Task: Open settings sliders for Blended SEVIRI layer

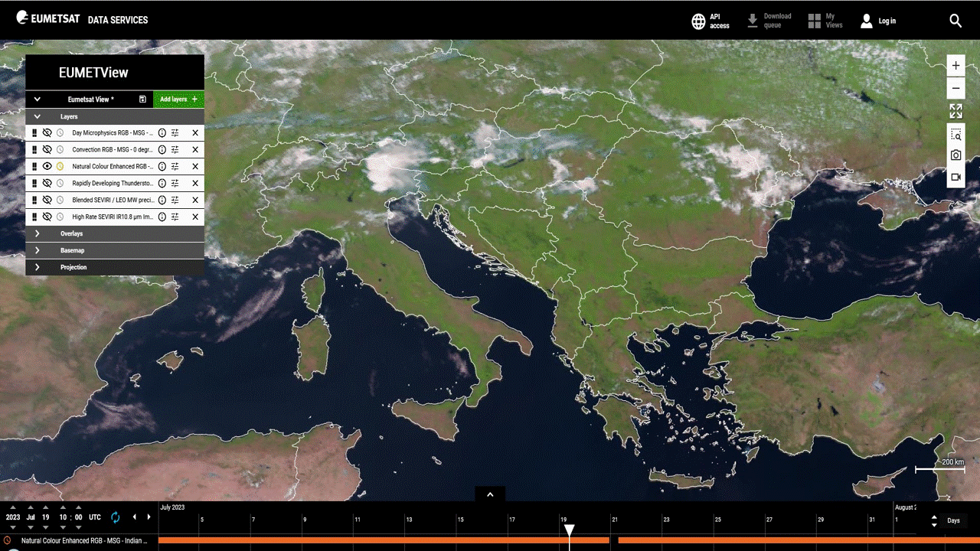Action: point(175,200)
